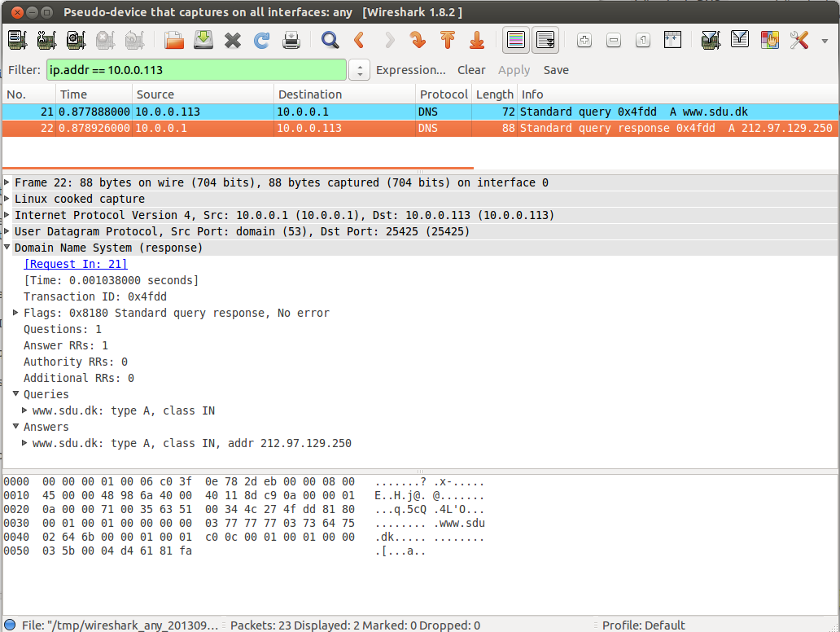Click the Print packets icon
The image size is (840, 632).
291,40
